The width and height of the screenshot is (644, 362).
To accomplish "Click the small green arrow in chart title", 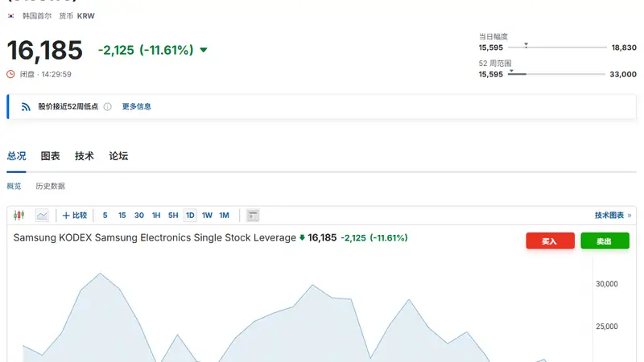I will (302, 237).
